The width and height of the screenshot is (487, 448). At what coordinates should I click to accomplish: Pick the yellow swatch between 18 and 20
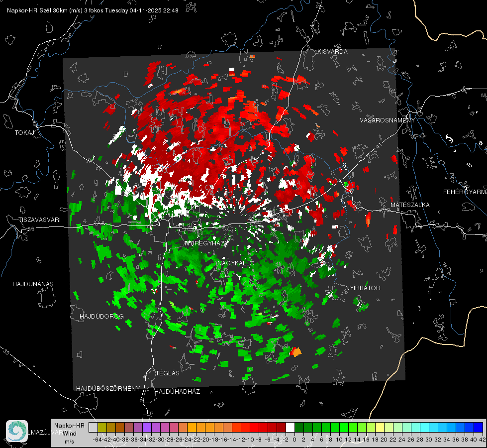[x=380, y=427]
